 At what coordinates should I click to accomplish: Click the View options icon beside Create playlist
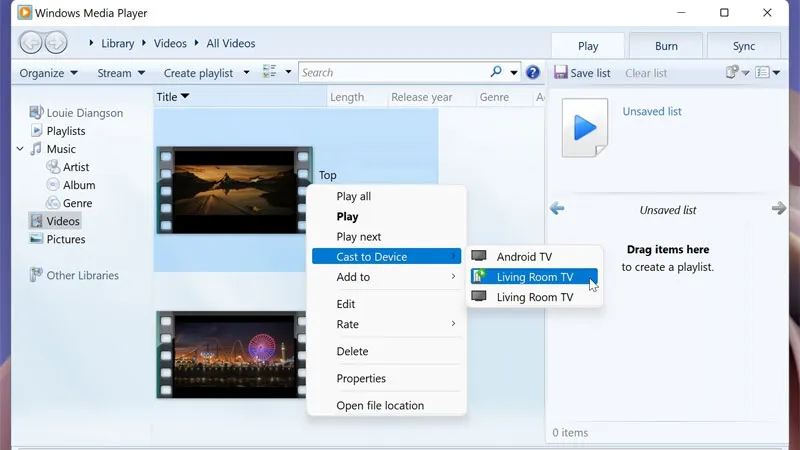coord(270,72)
